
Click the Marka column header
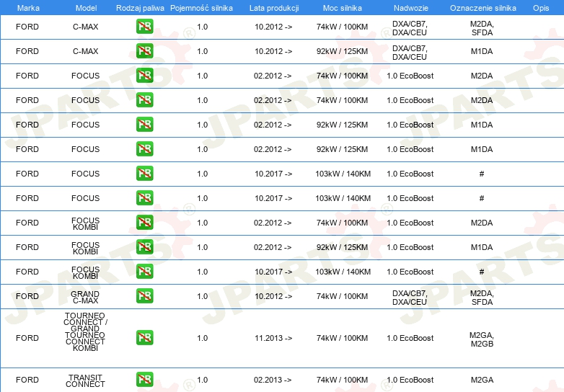click(x=28, y=8)
